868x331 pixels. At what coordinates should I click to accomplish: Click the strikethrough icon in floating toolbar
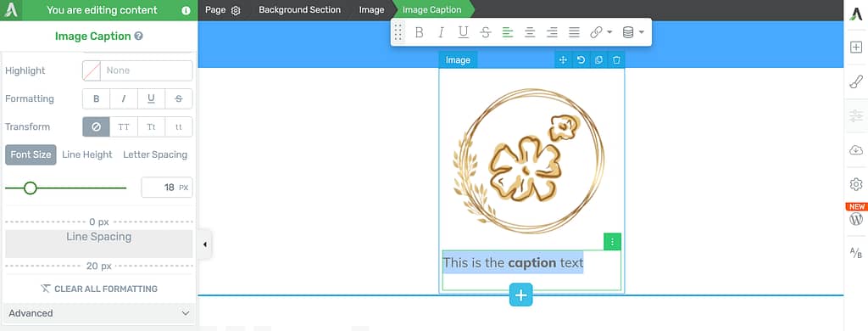pos(486,33)
